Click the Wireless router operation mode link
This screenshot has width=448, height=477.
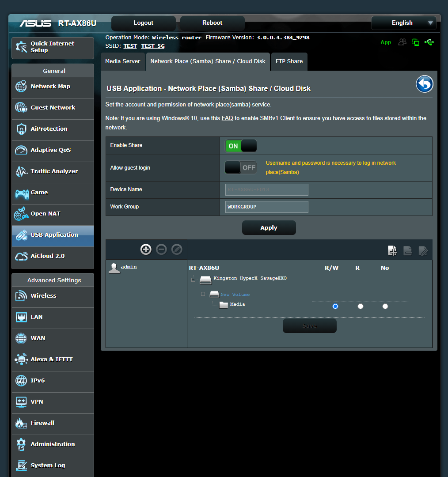[177, 38]
